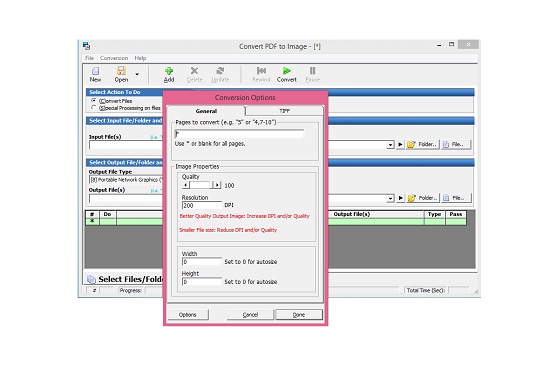
Task: Click the Update toolbar icon
Action: click(x=220, y=71)
